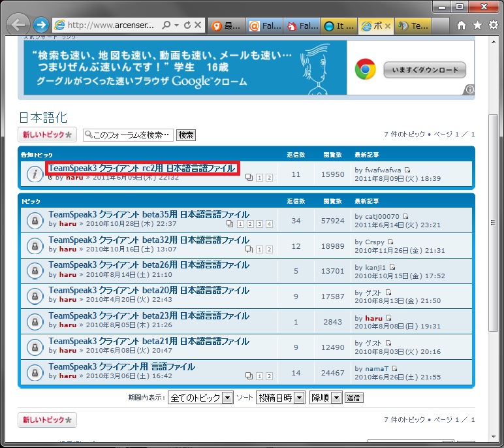Open the beta20用 日本語言語ファイル topic
504x448 pixels.
click(149, 291)
